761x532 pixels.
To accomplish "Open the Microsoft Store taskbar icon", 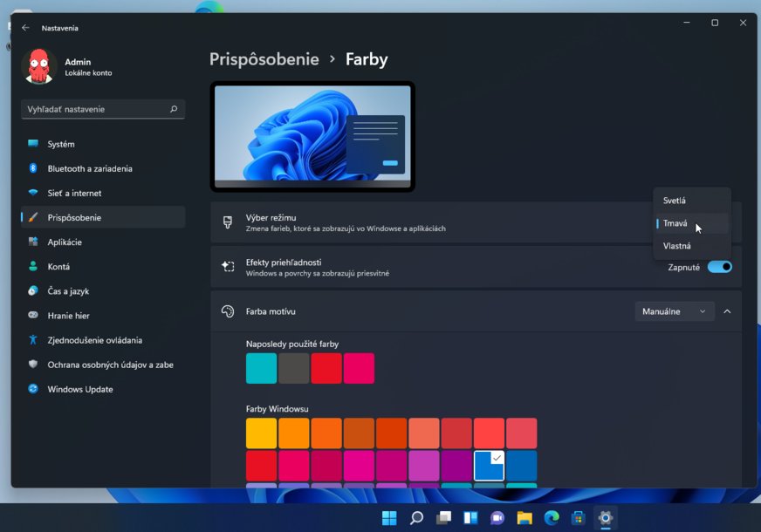I will (578, 518).
